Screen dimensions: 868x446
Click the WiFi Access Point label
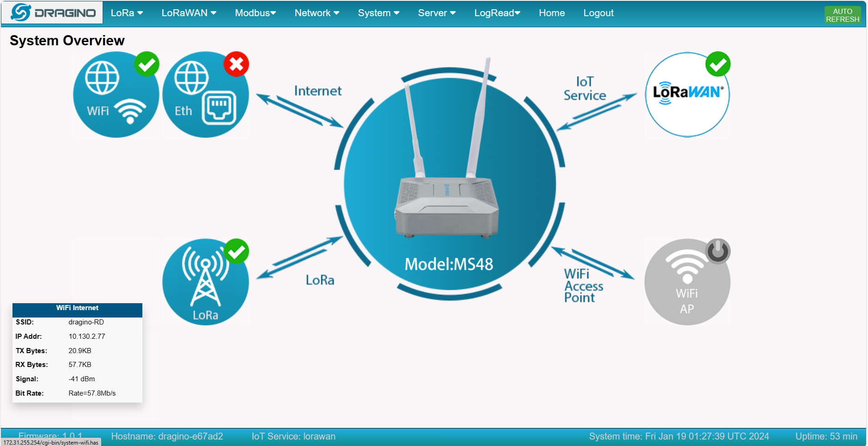(x=584, y=286)
